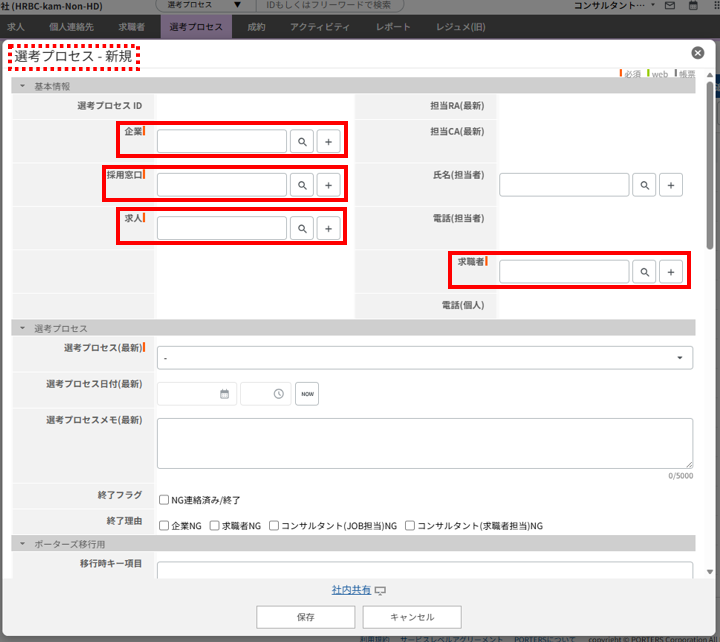The height and width of the screenshot is (642, 720).
Task: Click the search icon next to 企業 field
Action: (x=302, y=142)
